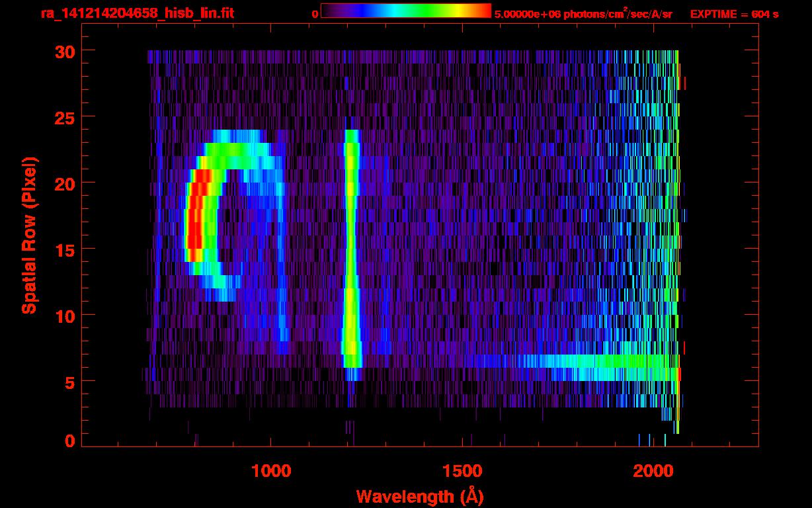This screenshot has height=508, width=812.
Task: Click the vertical emission line near 1216 Å
Action: pyautogui.click(x=351, y=255)
